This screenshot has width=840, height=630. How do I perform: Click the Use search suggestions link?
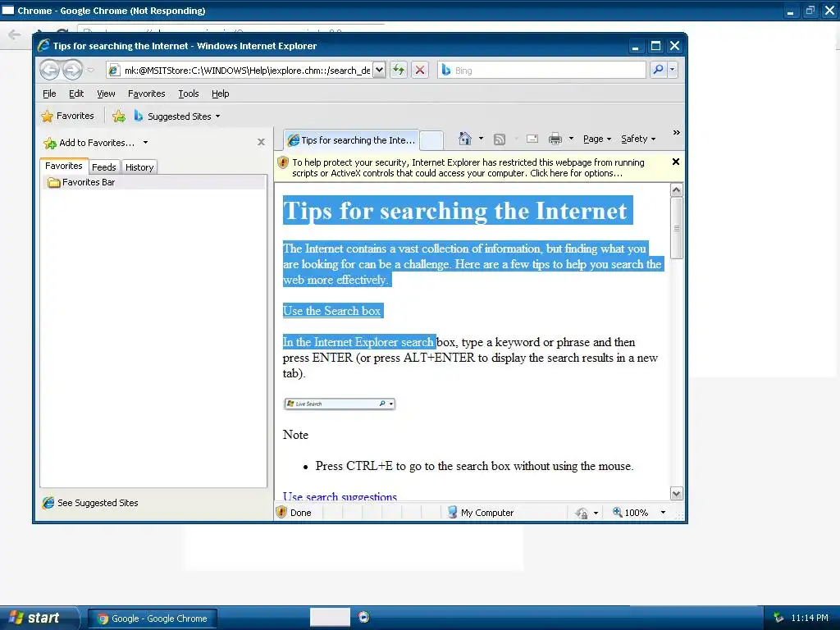pyautogui.click(x=340, y=496)
